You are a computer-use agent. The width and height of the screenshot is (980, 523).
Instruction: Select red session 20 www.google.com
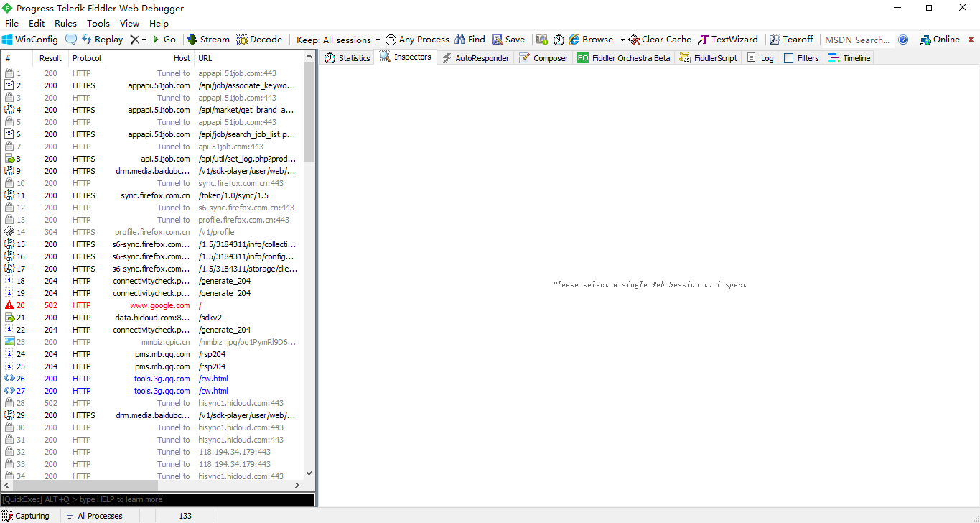(x=152, y=305)
